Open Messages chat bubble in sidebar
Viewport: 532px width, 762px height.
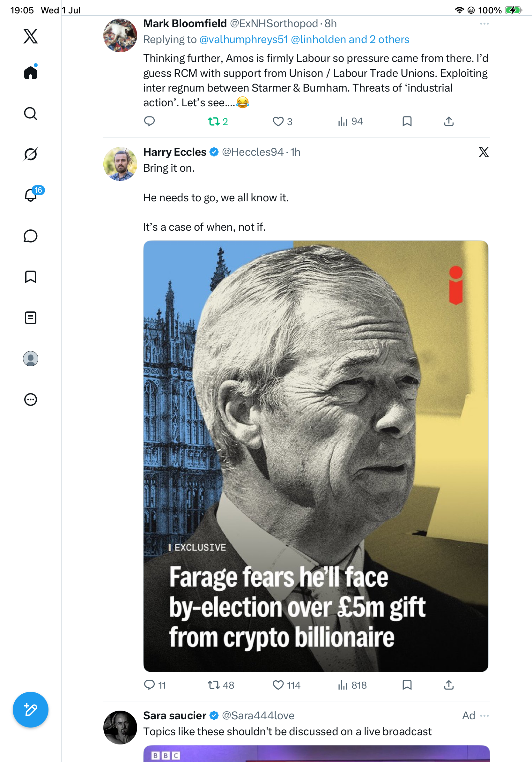[31, 236]
